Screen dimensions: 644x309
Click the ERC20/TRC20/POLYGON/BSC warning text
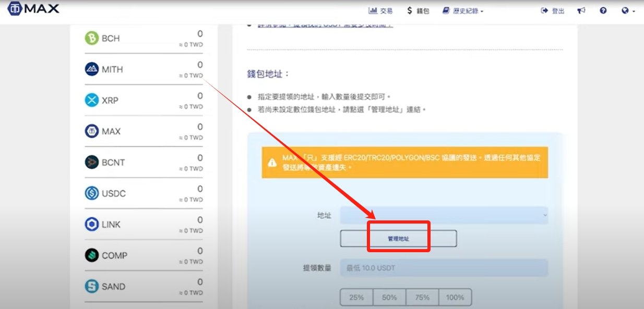tap(412, 162)
